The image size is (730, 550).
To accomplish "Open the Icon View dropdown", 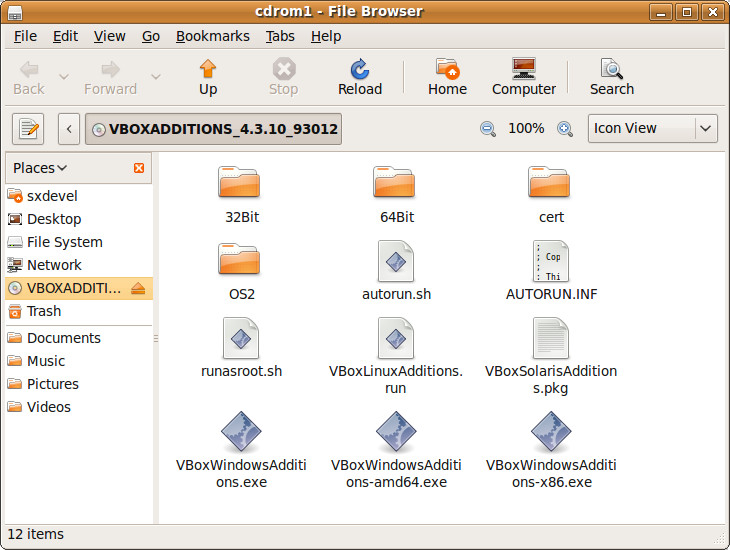I will 653,128.
